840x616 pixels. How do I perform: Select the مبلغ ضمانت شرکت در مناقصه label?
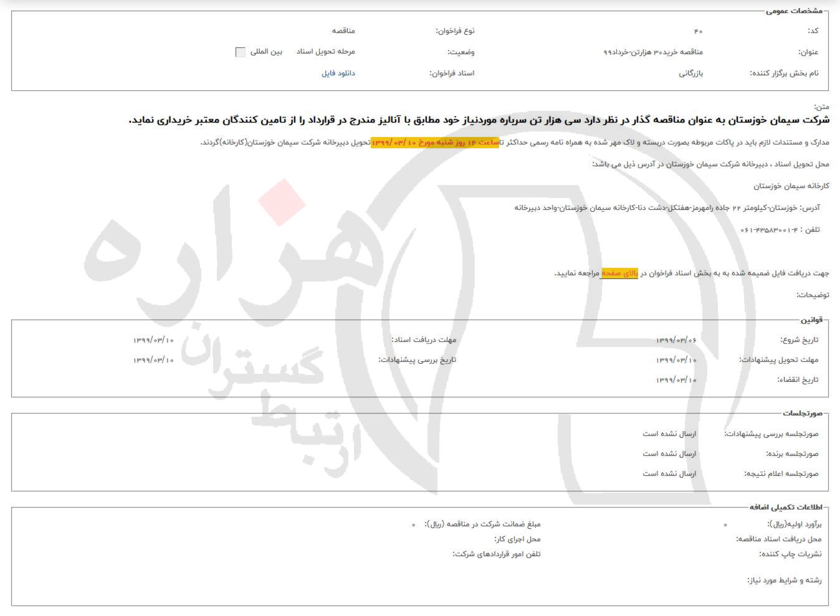coord(483,524)
